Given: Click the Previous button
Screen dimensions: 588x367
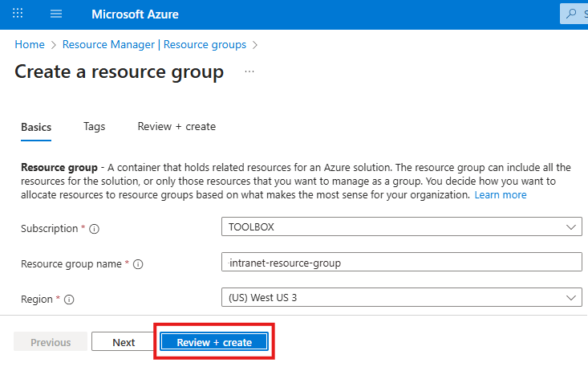Looking at the screenshot, I should point(51,342).
